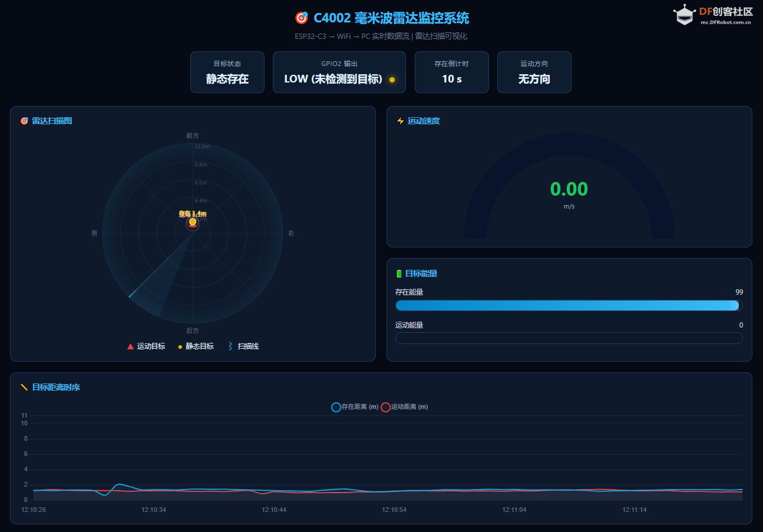Click the wavy 扫描线 legend icon
The image size is (763, 532).
point(230,346)
